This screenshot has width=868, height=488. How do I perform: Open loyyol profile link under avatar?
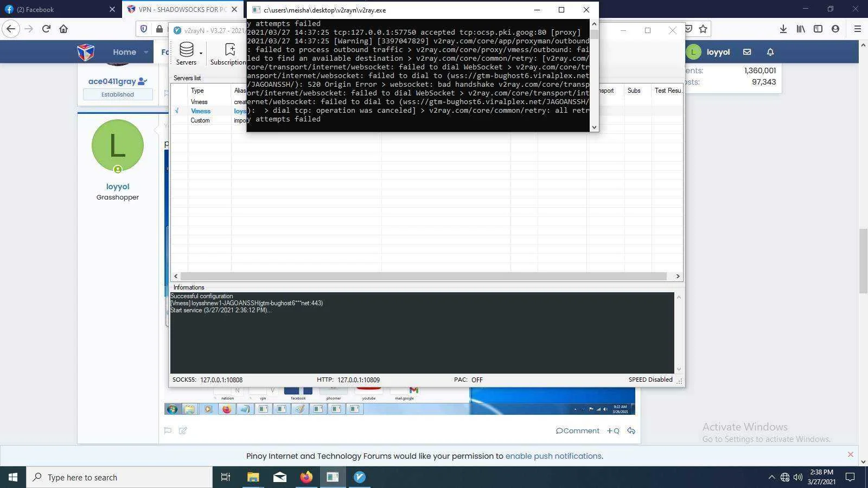tap(118, 187)
